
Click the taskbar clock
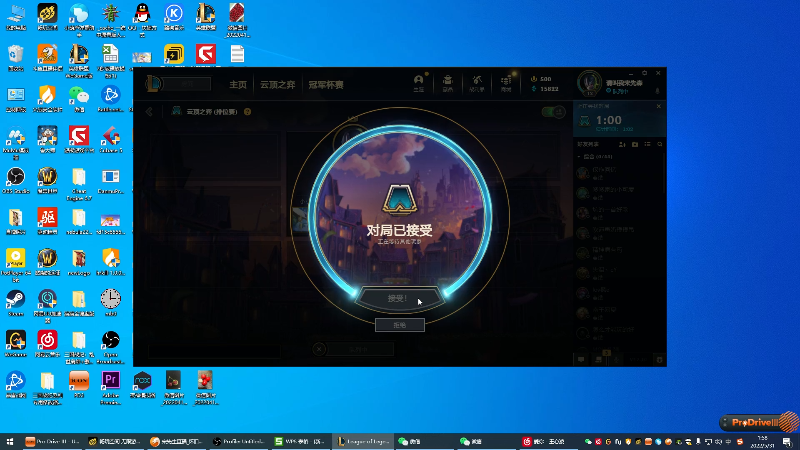pos(762,442)
